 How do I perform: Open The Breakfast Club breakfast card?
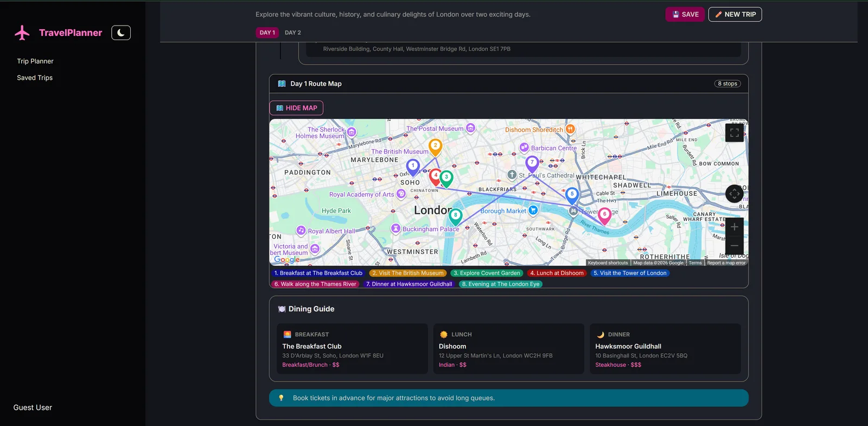coord(352,349)
